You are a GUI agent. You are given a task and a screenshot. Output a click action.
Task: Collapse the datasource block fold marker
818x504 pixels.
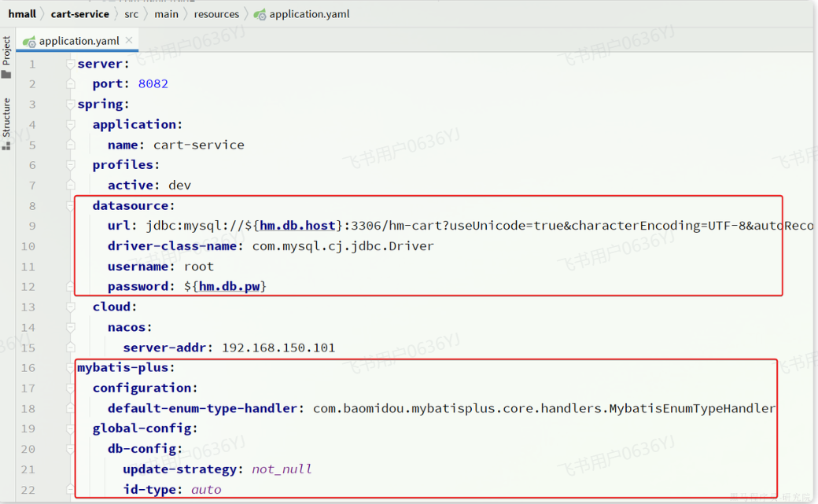71,205
